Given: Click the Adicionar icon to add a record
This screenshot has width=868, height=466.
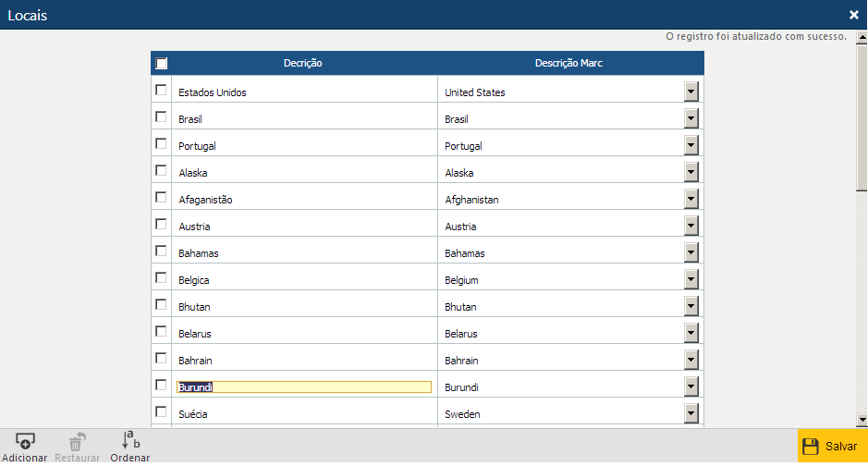Looking at the screenshot, I should tap(25, 442).
